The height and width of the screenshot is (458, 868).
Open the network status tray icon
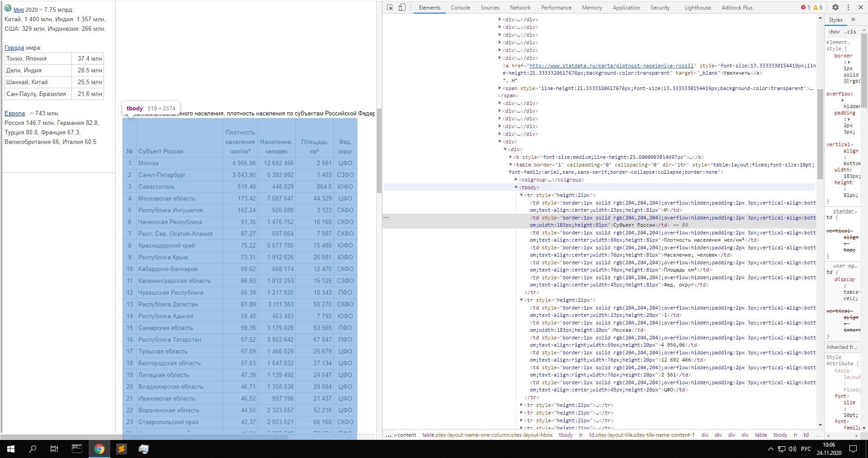(x=781, y=449)
